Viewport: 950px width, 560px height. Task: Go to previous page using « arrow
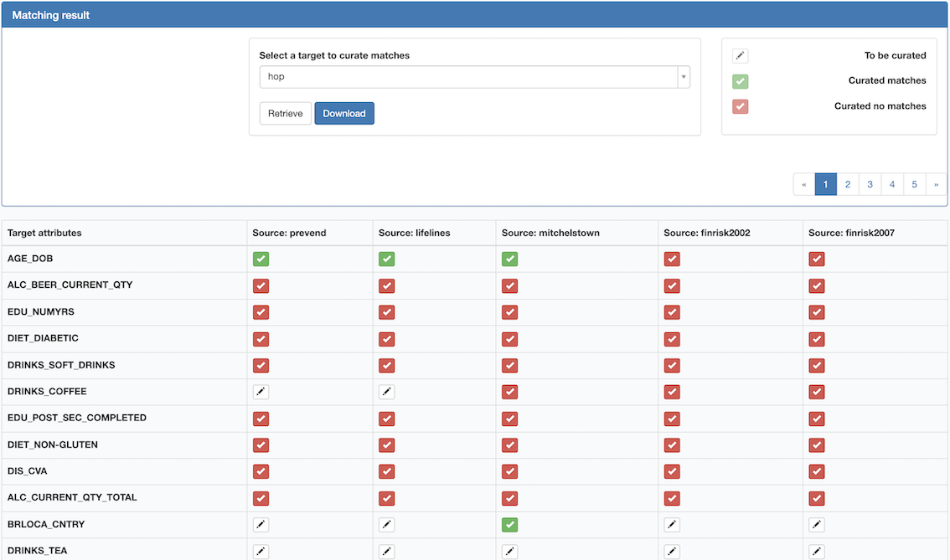click(x=804, y=184)
